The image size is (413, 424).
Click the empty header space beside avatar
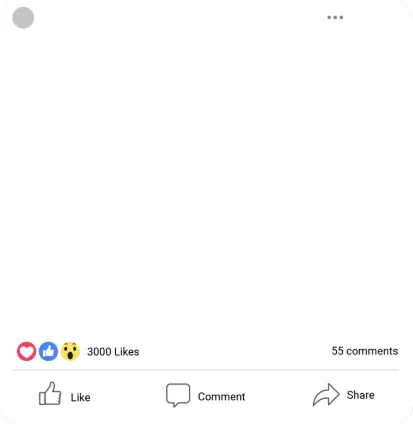[180, 18]
